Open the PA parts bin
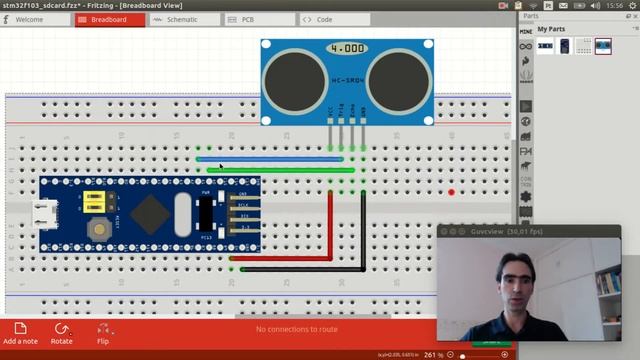 pos(526,151)
